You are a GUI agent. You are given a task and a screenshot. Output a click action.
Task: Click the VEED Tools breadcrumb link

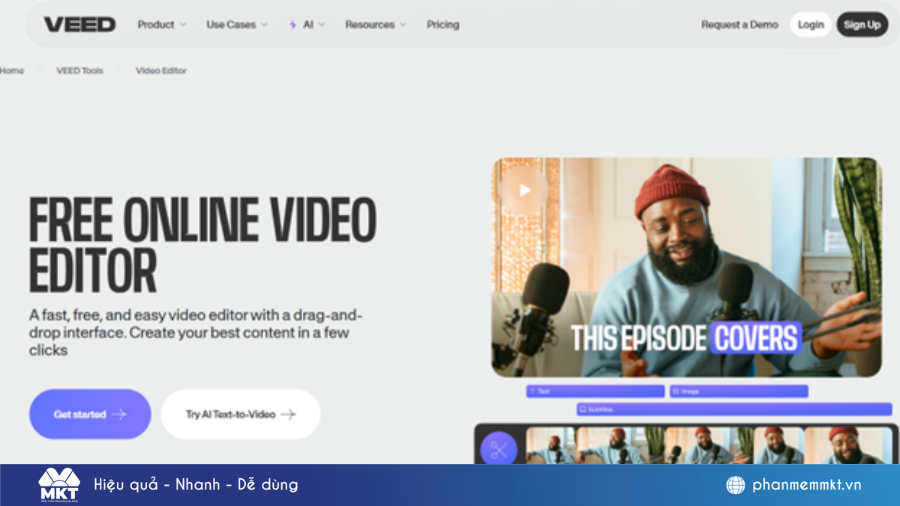80,71
